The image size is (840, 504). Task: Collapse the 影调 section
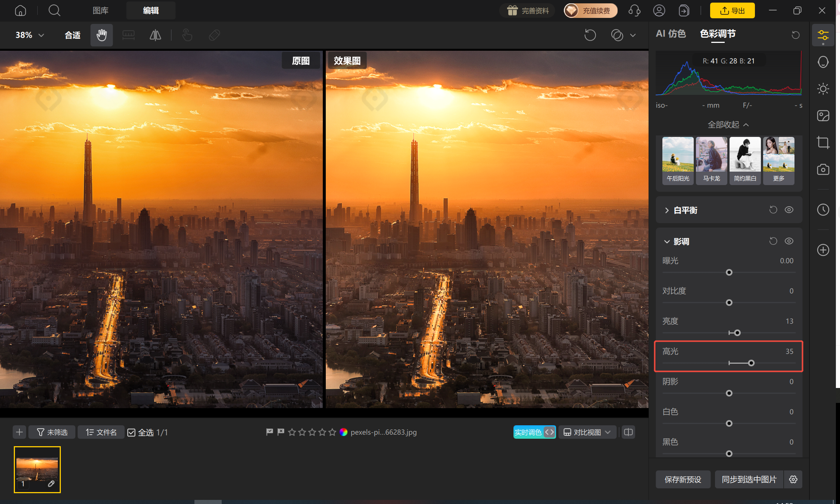(x=667, y=242)
